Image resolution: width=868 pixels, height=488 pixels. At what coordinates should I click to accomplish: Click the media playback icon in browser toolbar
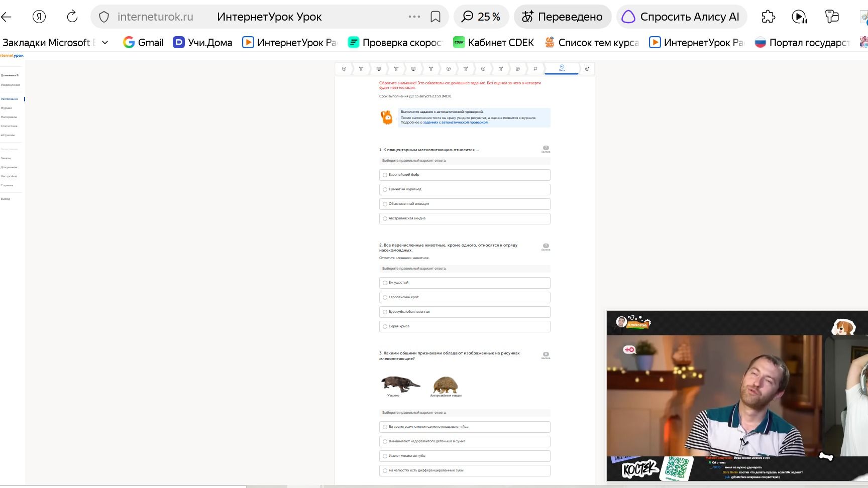click(799, 17)
